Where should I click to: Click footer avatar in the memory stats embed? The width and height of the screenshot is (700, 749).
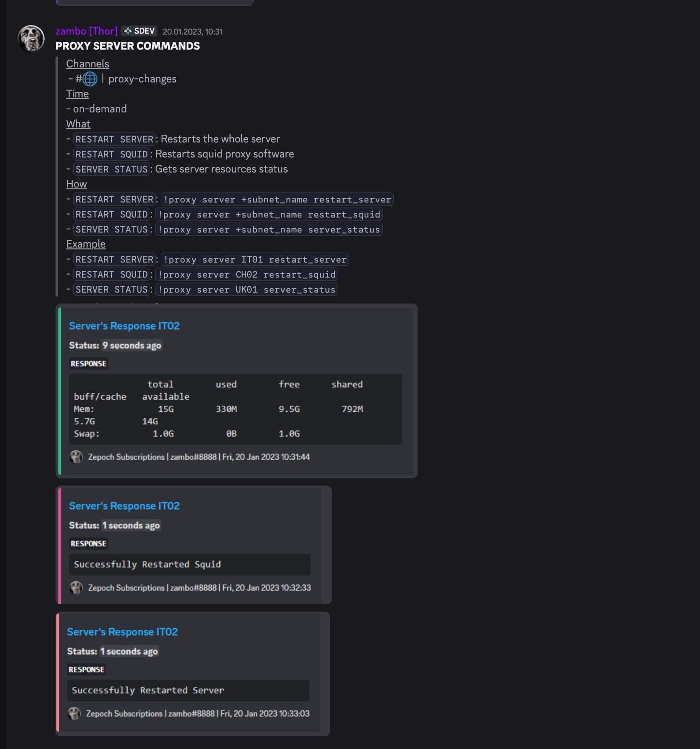click(76, 457)
